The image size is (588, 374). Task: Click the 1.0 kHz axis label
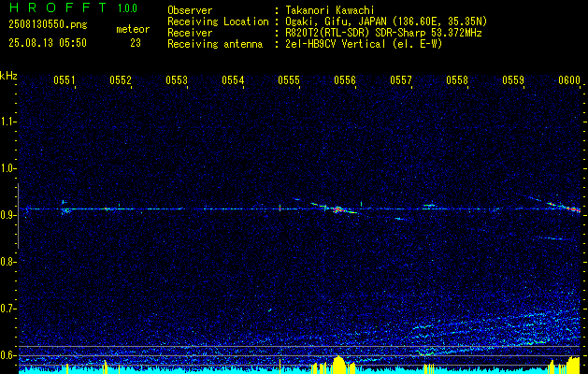click(x=8, y=168)
